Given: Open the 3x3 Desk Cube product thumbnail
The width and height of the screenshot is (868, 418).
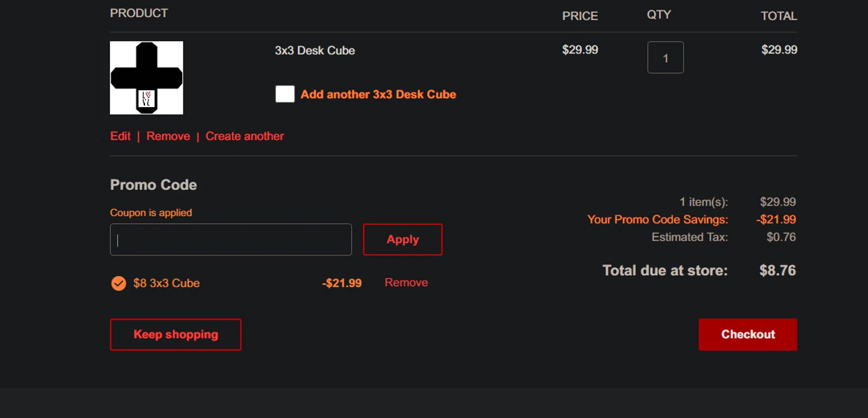Looking at the screenshot, I should tap(146, 78).
